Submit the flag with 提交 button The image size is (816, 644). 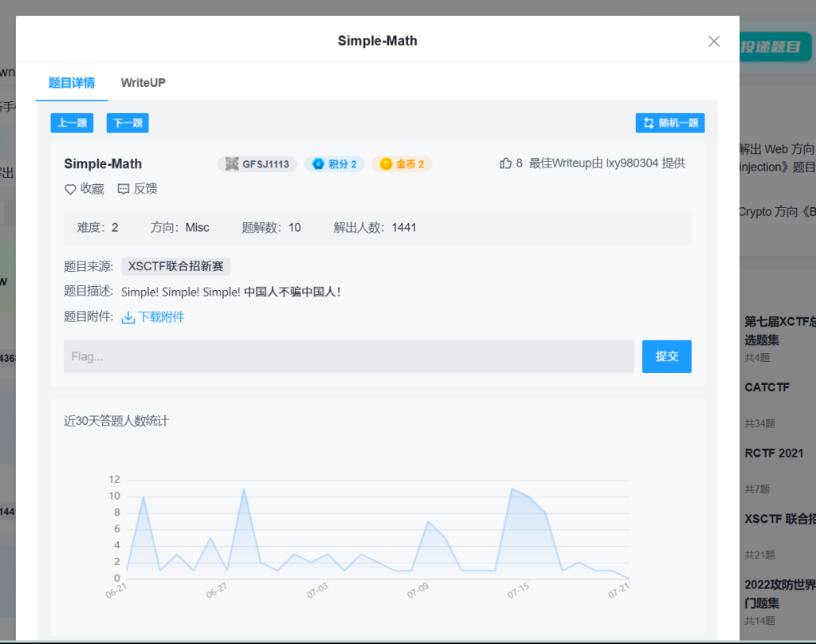pos(666,356)
